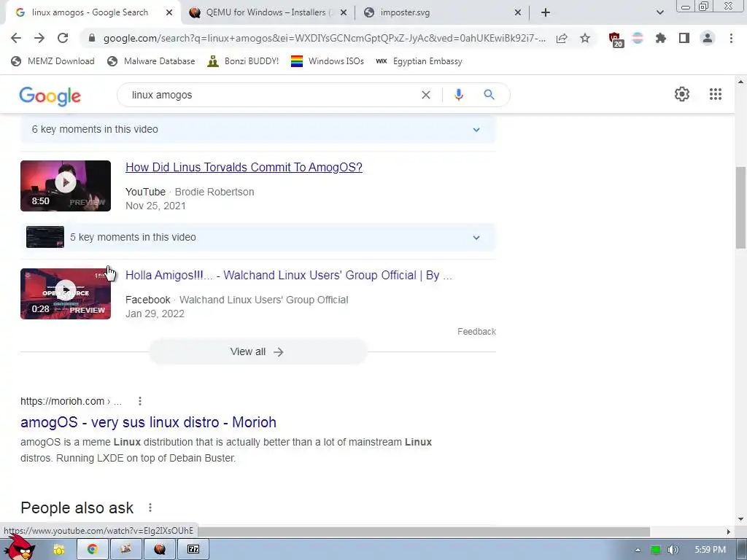Show hidden system tray icons
The height and width of the screenshot is (560, 747).
click(x=638, y=550)
